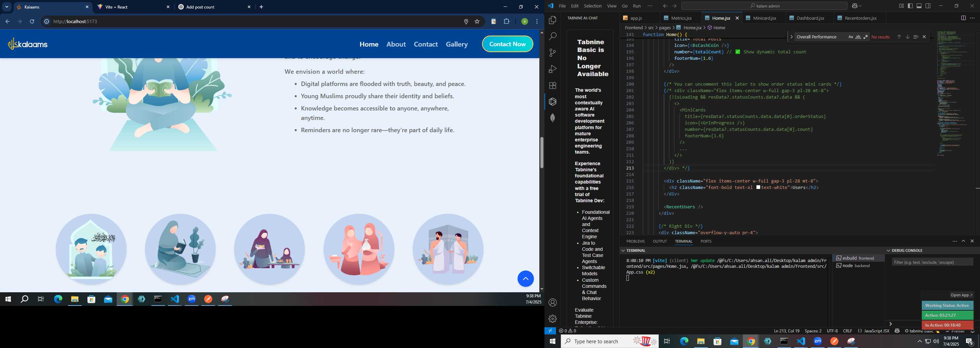Show hidden system tray icons
This screenshot has height=348, width=980.
pos(919,342)
